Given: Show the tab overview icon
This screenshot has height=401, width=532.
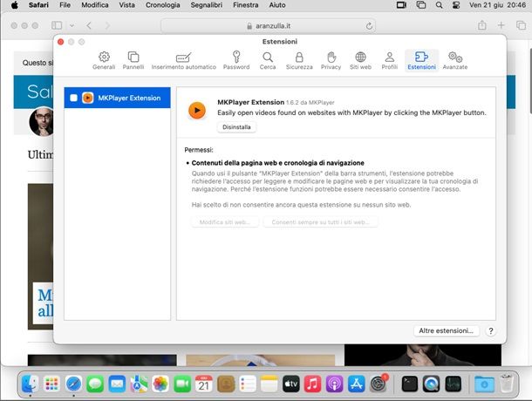Looking at the screenshot, I should point(521,25).
